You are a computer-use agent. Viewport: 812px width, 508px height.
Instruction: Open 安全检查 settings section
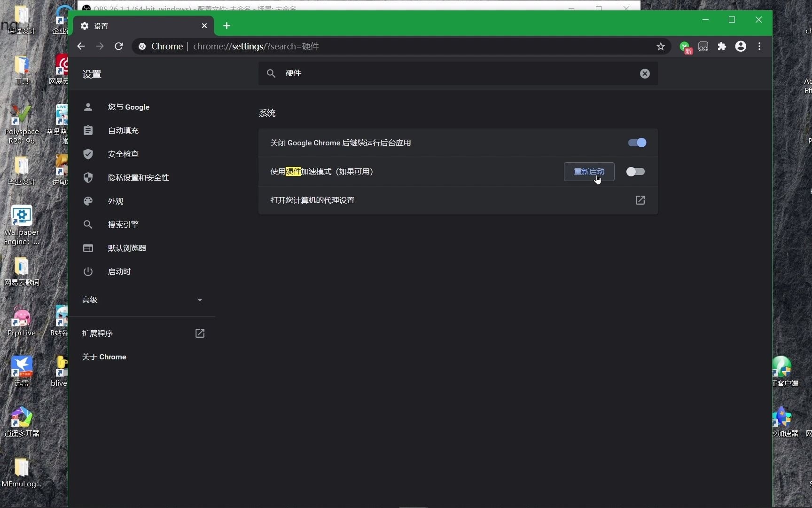pyautogui.click(x=142, y=154)
